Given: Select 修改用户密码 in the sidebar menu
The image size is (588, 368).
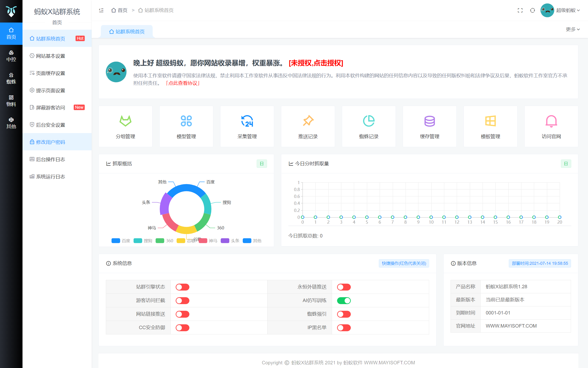Looking at the screenshot, I should point(50,142).
